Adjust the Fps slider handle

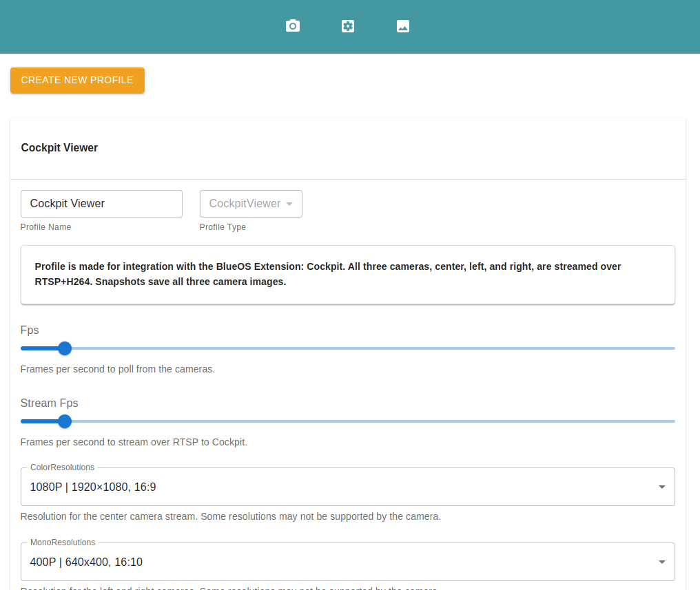[x=65, y=348]
